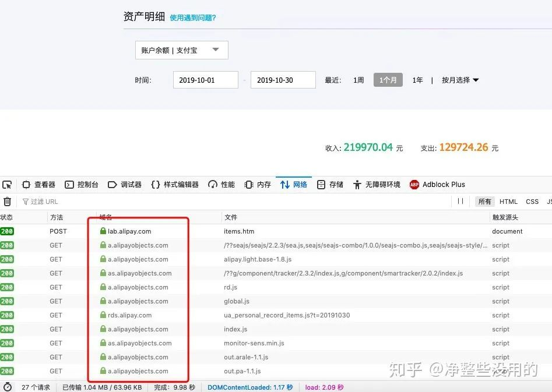Image resolution: width=552 pixels, height=392 pixels.
Task: Open the 账户余额 | 支付宝 dropdown
Action: 182,50
